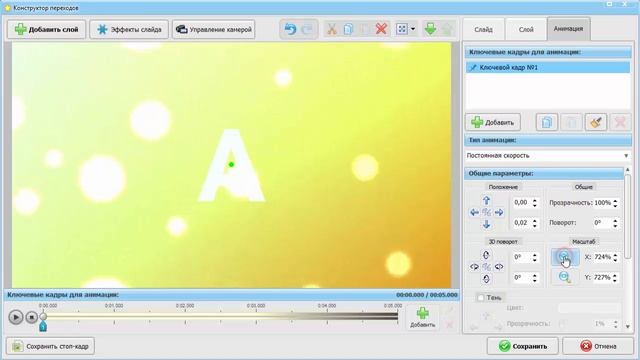
Task: Click the fit-to-frame grid icon
Action: [x=402, y=29]
